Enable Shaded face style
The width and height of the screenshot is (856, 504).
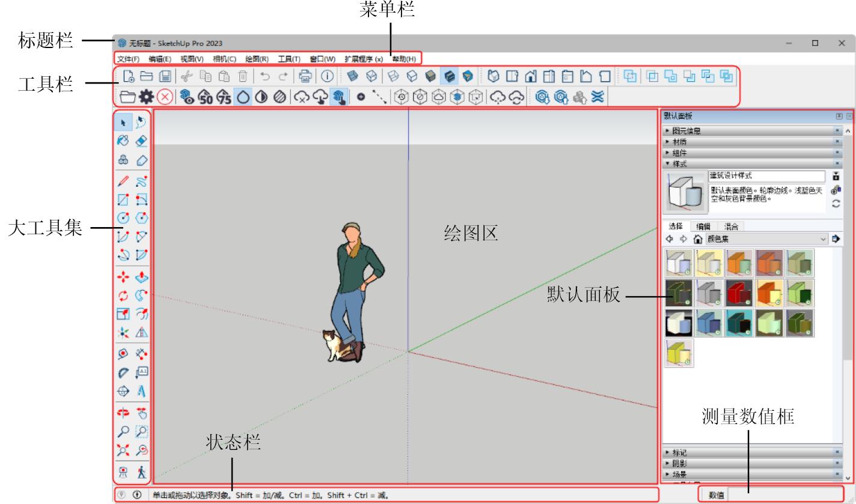(430, 76)
